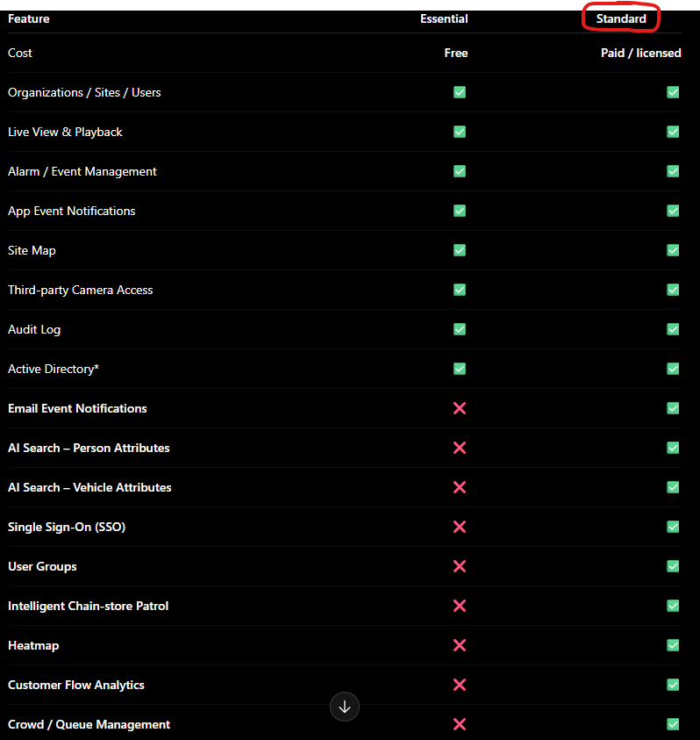Click the red X in the Heatmap row
Screen dimensions: 700x740
pos(460,645)
